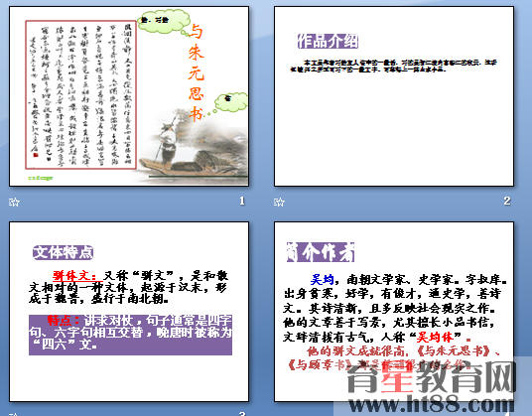Image resolution: width=532 pixels, height=416 pixels.
Task: Click the upper green cloud callout on slide 1
Action: [x=164, y=21]
